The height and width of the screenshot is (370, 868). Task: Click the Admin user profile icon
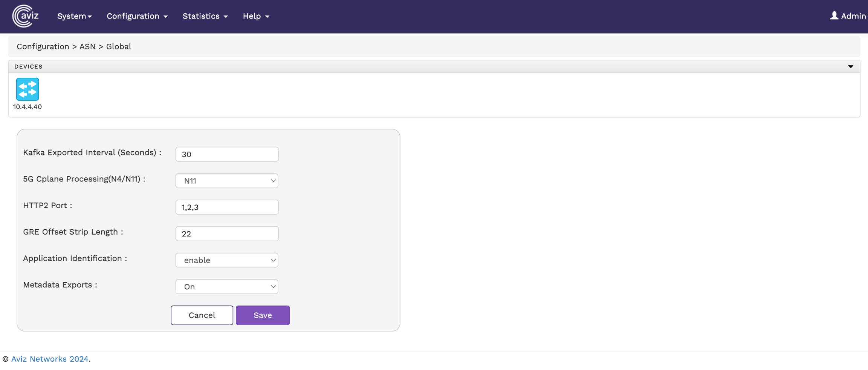point(834,16)
